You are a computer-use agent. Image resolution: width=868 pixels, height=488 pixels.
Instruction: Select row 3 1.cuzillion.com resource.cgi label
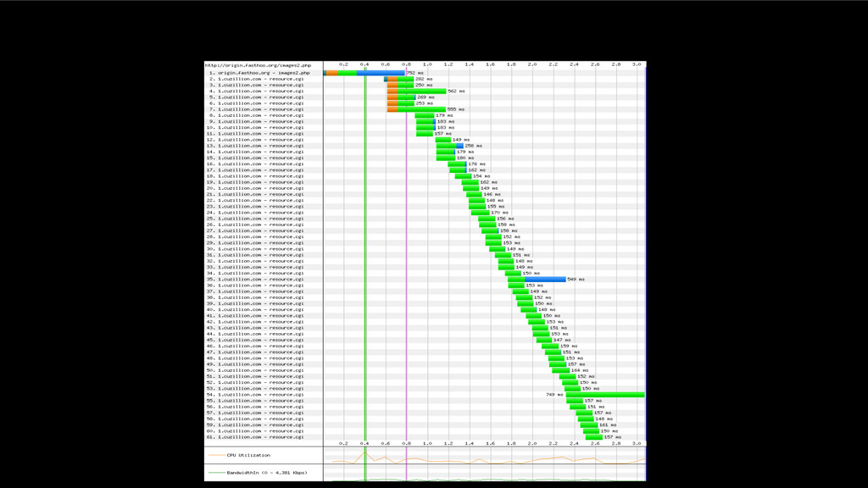[256, 85]
